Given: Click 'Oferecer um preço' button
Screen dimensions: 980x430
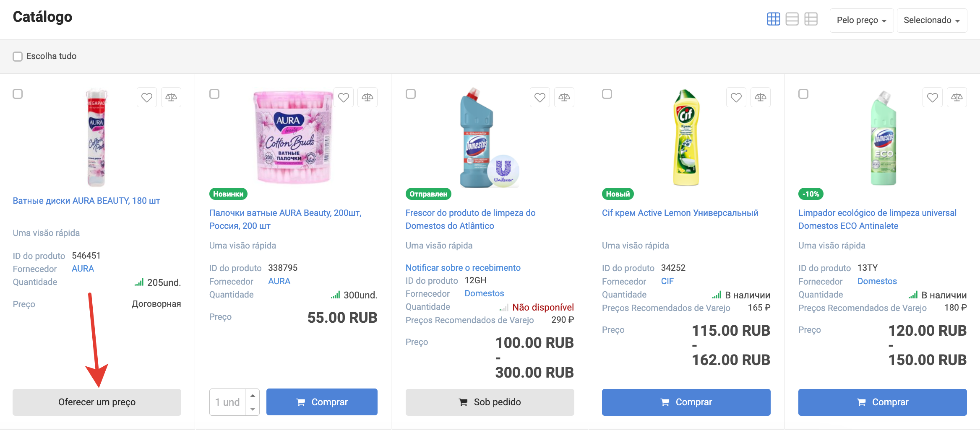Looking at the screenshot, I should pos(97,402).
